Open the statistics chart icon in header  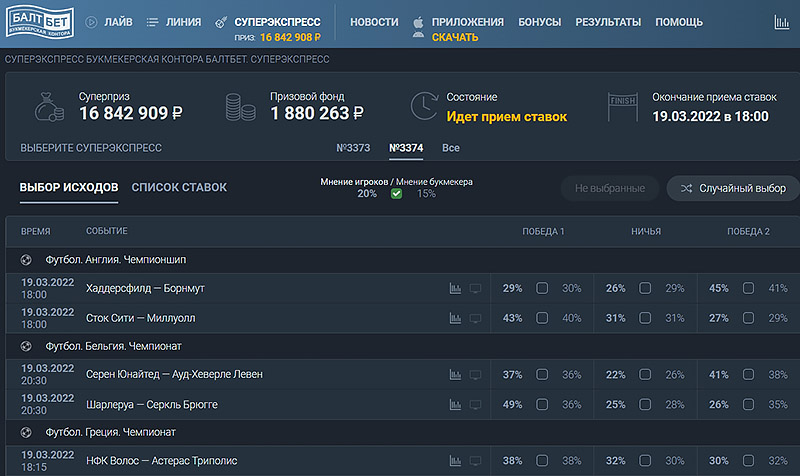point(781,22)
